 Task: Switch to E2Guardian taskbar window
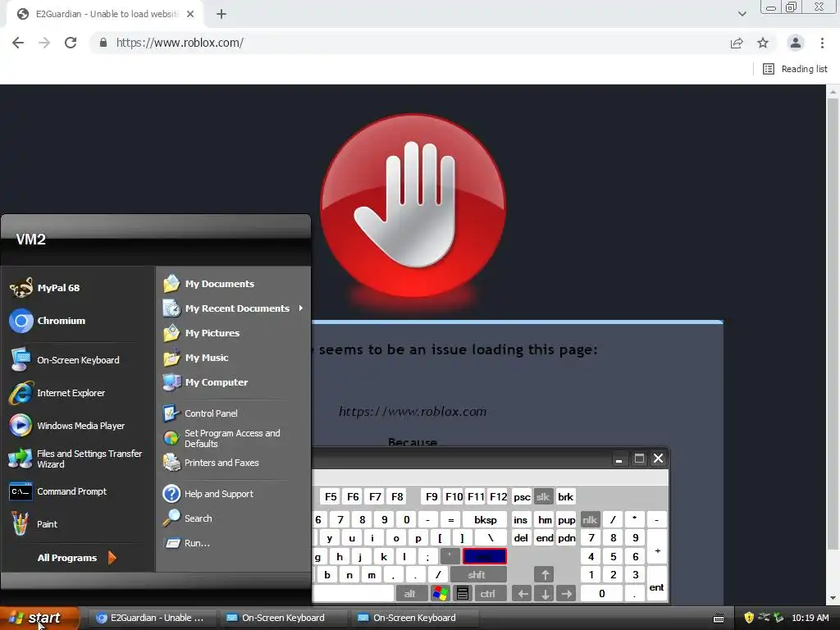(x=151, y=618)
